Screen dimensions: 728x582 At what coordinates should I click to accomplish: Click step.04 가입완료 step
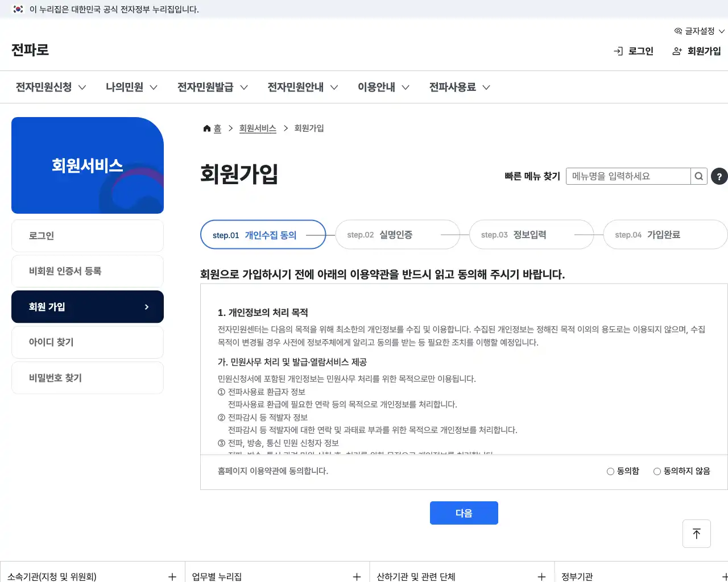click(x=665, y=235)
